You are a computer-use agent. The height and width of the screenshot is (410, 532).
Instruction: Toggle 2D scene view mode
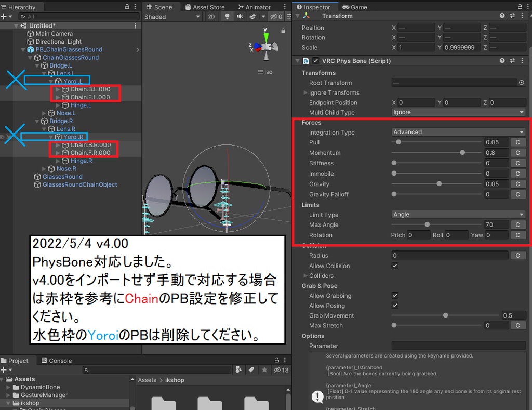pos(211,16)
